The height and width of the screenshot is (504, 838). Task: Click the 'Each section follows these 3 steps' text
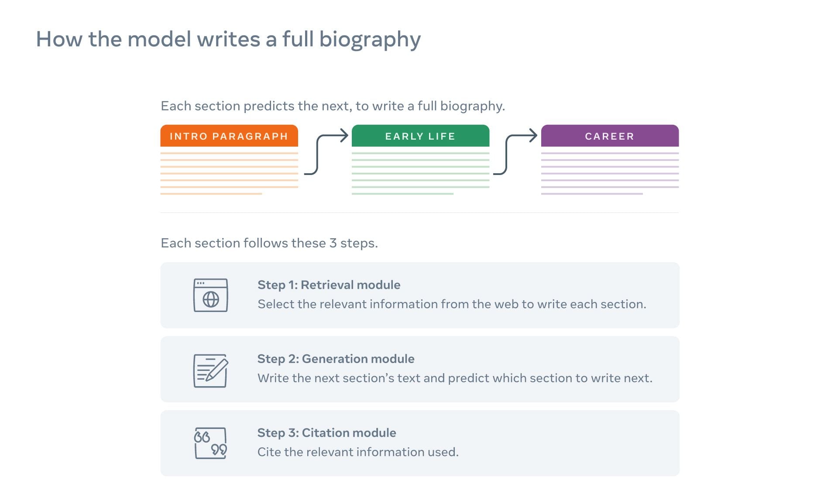coord(269,243)
